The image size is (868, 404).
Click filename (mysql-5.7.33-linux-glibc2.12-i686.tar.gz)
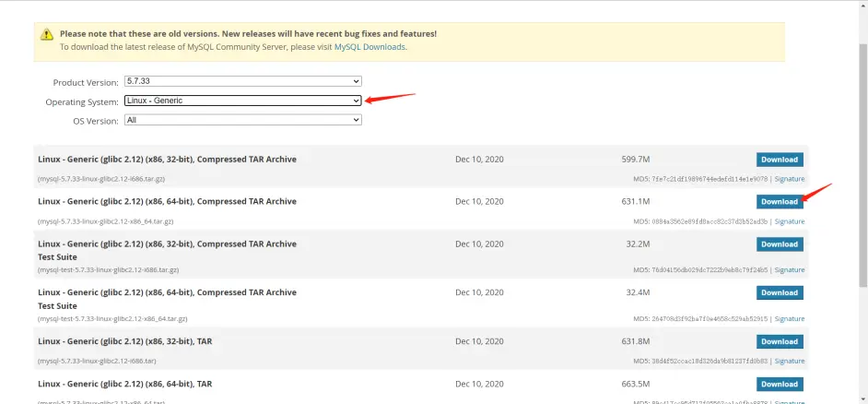(x=101, y=179)
